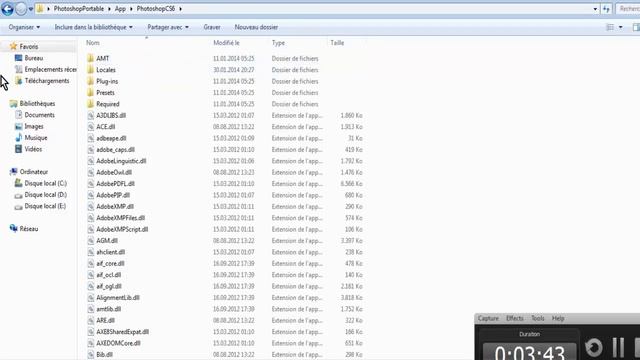Open Help menu in recorder window

pos(558,318)
